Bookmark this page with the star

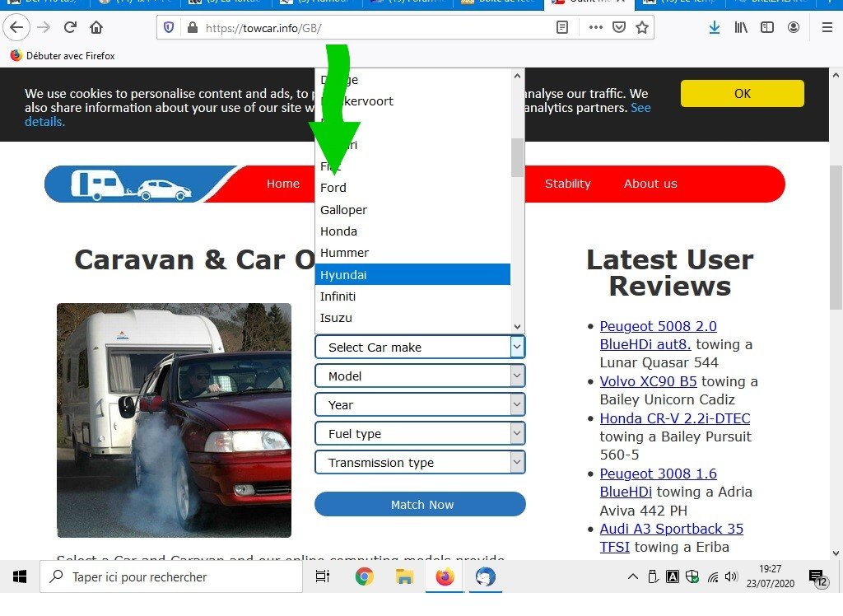point(642,27)
